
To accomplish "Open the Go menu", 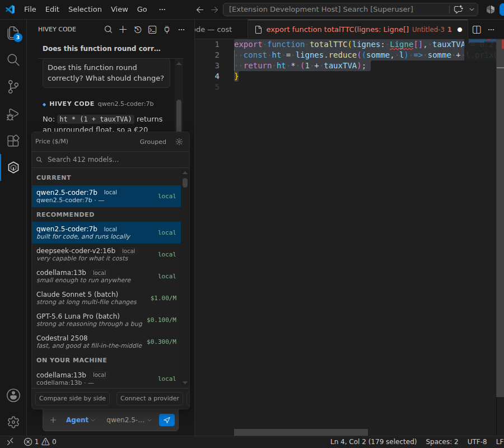I will click(142, 10).
